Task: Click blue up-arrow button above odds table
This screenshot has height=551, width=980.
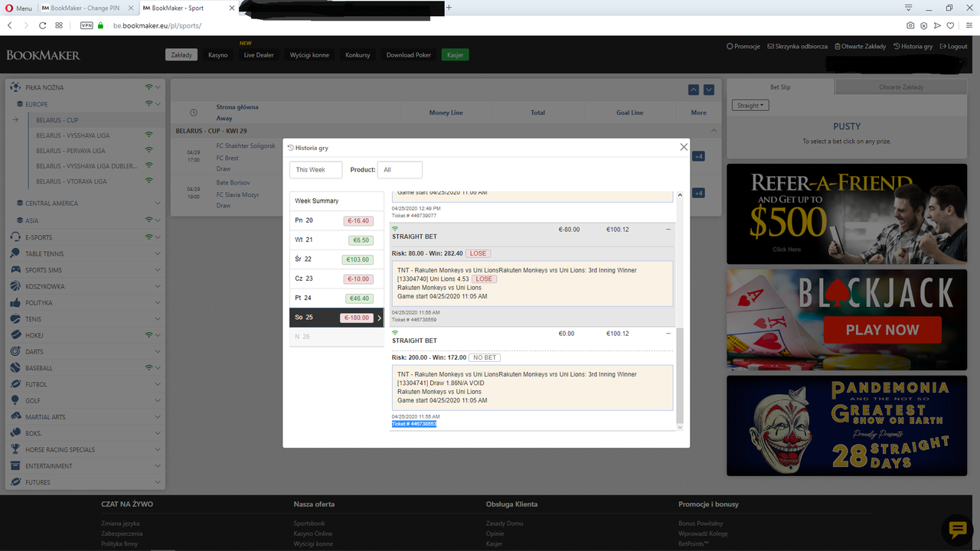Action: click(694, 90)
